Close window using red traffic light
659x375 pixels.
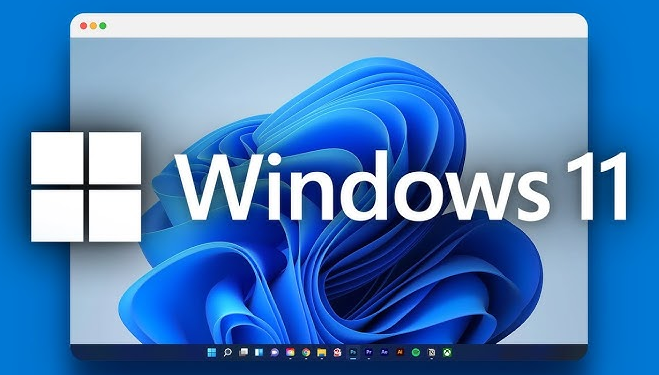(x=83, y=26)
